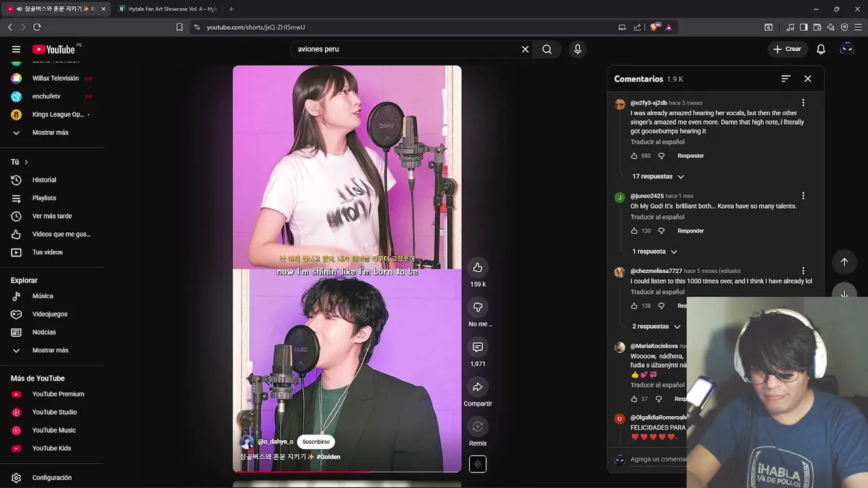Expand Mostrar más under subscriptions
The width and height of the screenshot is (868, 488).
52,133
